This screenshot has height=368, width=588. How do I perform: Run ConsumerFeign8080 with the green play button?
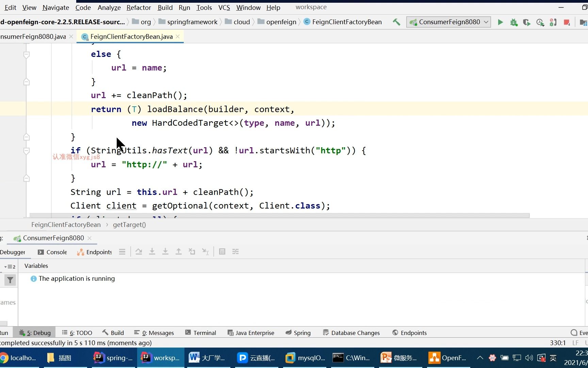(500, 22)
